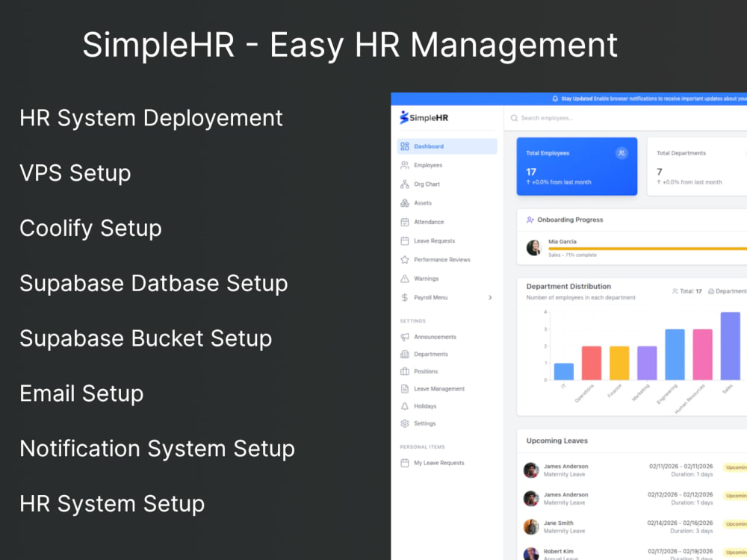Click Jane Smith's name in Upcoming Leaves
The image size is (747, 560).
coord(558,523)
